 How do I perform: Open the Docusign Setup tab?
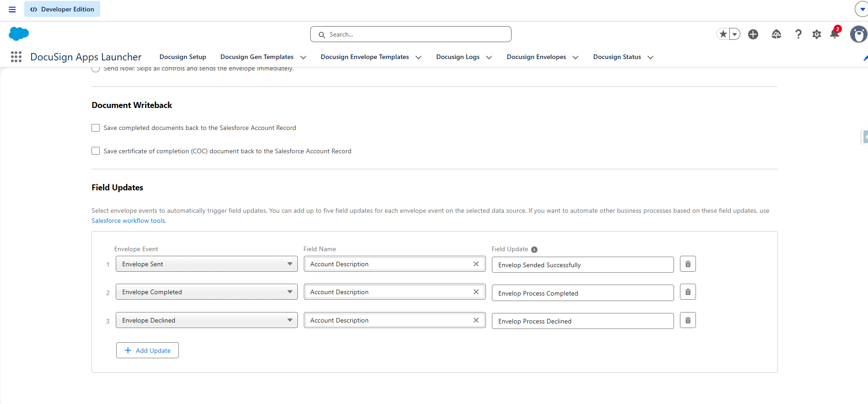183,57
